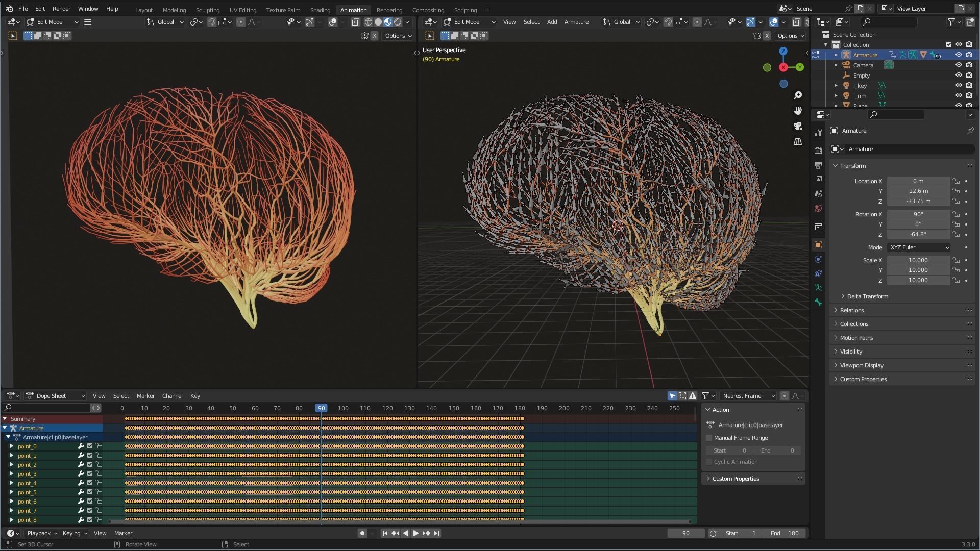
Task: Play the animation forward
Action: pos(416,533)
